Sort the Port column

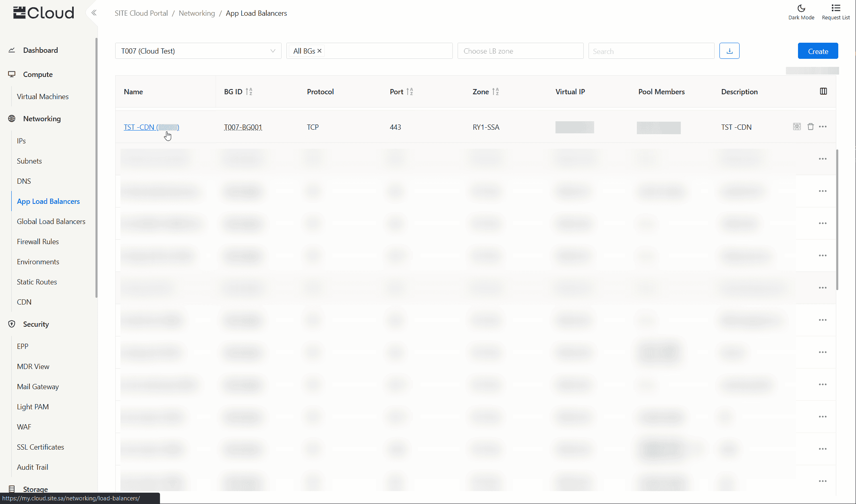click(x=410, y=92)
